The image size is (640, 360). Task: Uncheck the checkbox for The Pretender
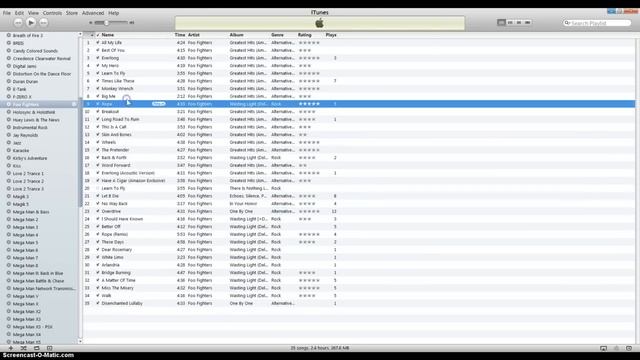click(98, 150)
